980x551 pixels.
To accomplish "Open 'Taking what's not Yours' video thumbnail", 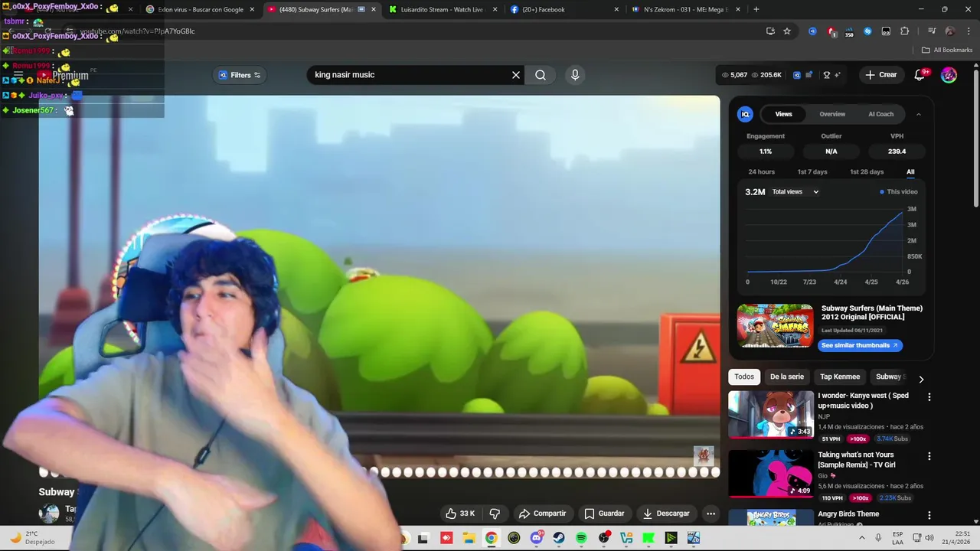I will click(771, 474).
